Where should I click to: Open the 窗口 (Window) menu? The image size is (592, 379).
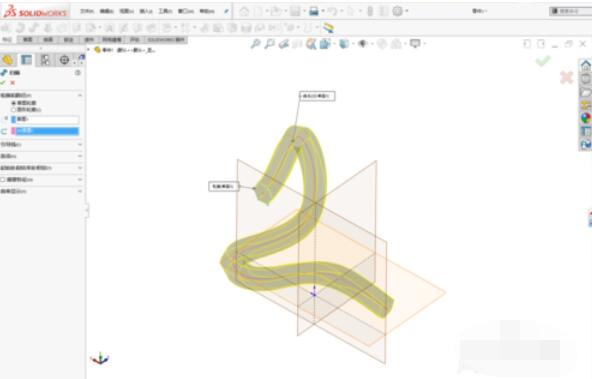(x=185, y=11)
